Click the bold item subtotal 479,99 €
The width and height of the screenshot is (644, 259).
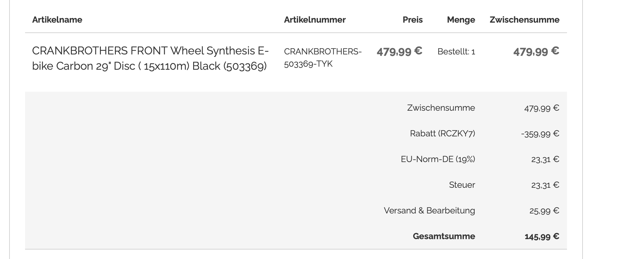(x=536, y=51)
